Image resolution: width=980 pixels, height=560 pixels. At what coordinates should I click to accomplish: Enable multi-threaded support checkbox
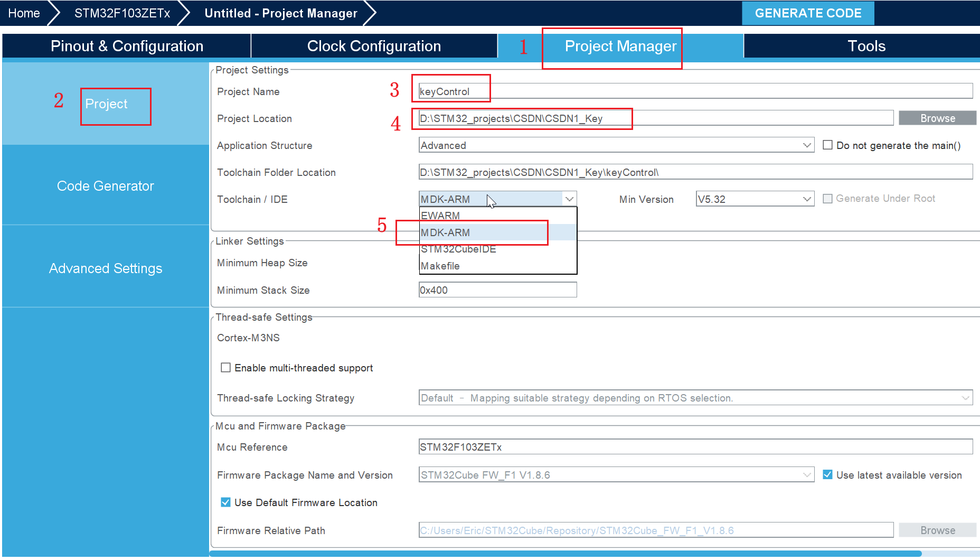[225, 368]
